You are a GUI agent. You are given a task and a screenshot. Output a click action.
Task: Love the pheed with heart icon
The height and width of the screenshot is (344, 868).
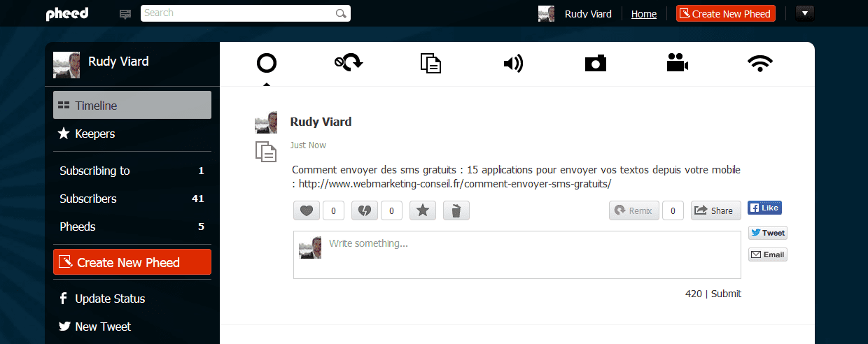coord(306,210)
